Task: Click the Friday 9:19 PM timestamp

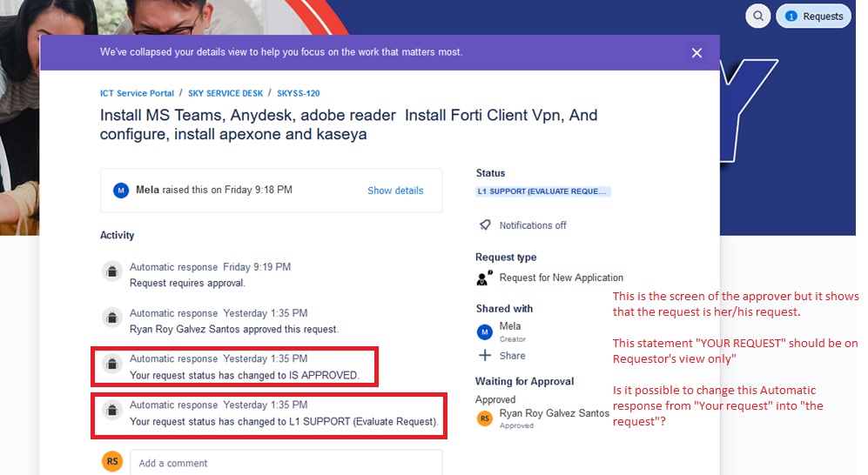Action: 257,267
